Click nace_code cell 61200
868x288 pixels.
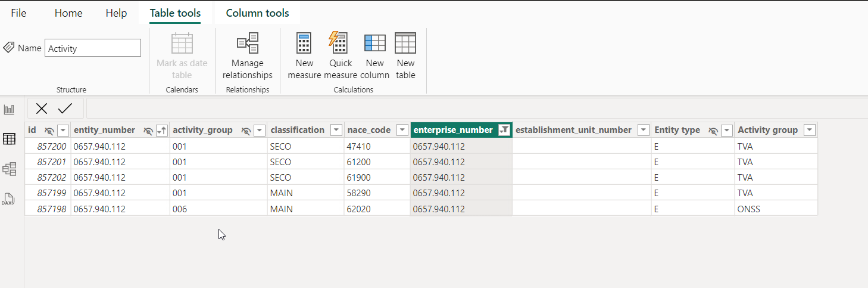[x=377, y=162]
